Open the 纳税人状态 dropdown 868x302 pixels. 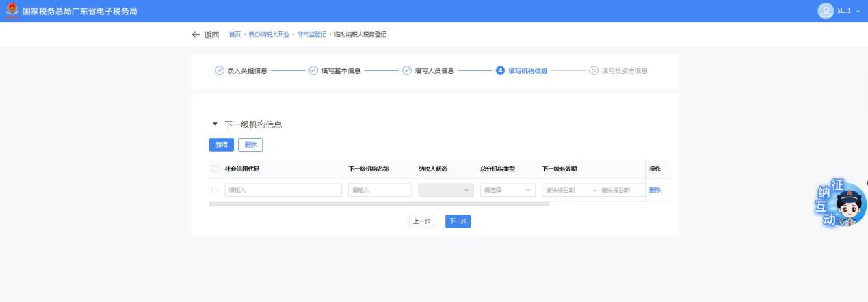[446, 190]
